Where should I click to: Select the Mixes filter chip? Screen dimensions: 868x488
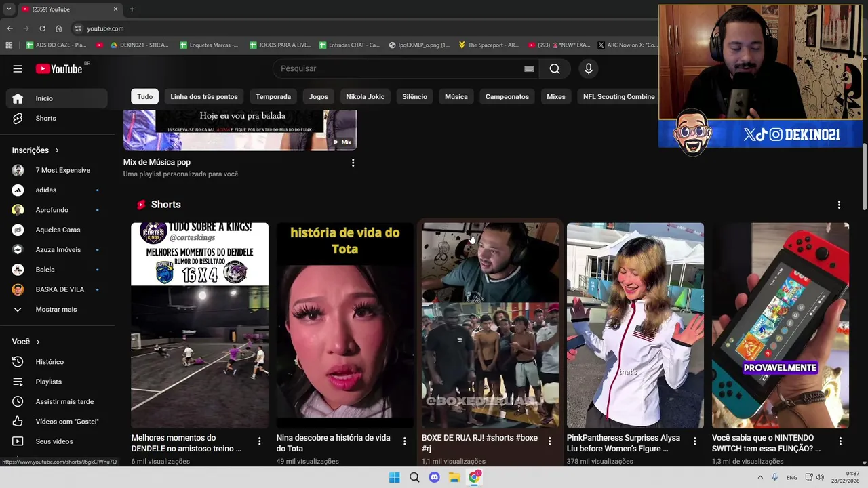coord(556,96)
